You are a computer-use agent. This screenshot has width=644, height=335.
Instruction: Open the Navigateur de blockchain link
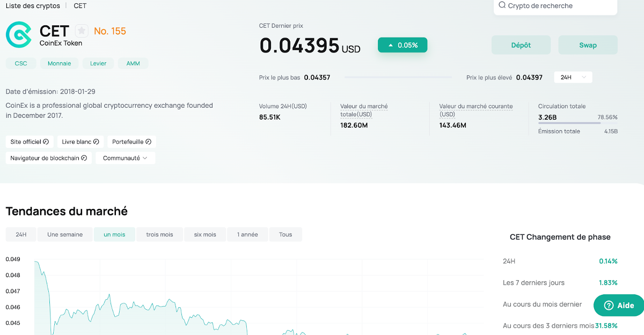pos(48,158)
